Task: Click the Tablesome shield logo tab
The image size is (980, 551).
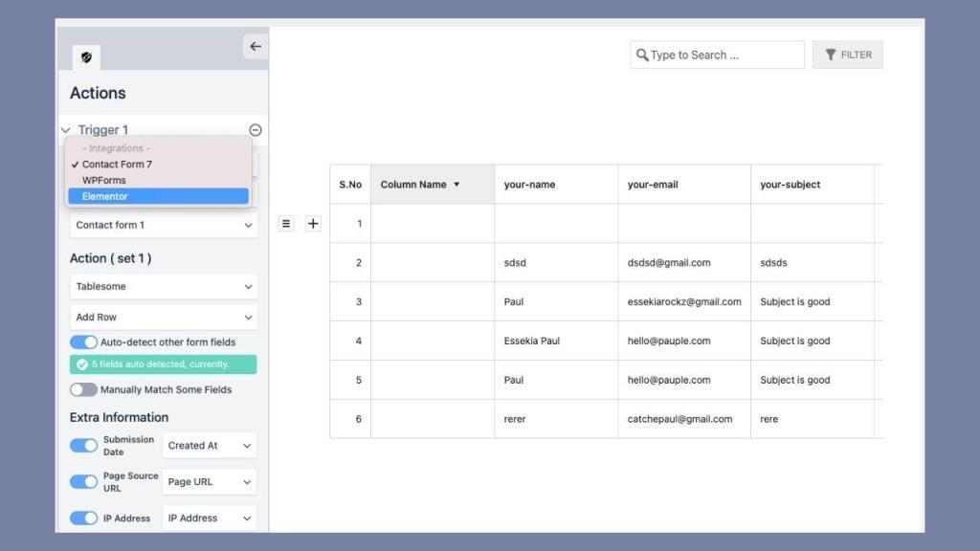Action: pos(84,56)
